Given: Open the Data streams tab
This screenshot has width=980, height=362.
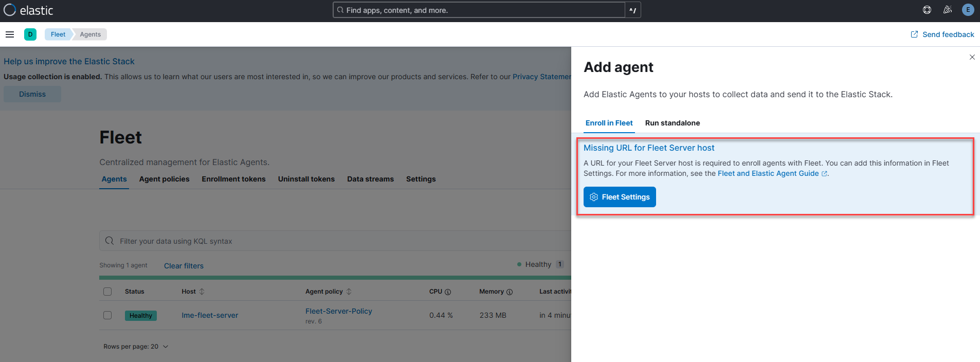Looking at the screenshot, I should coord(371,179).
